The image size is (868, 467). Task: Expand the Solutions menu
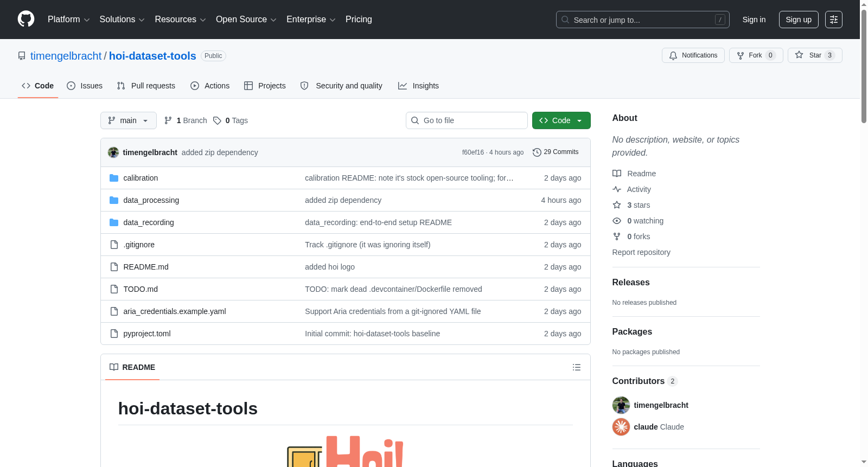click(122, 20)
